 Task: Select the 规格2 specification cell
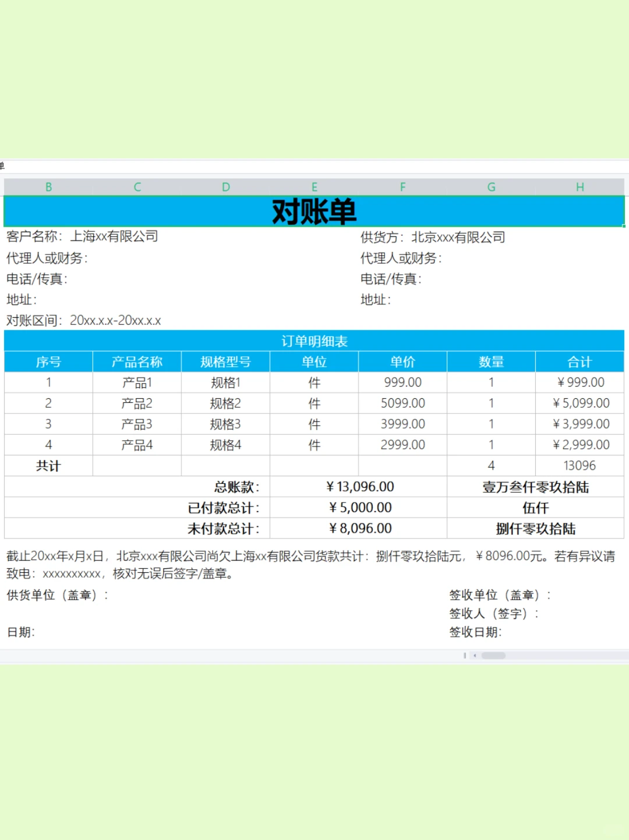(x=225, y=403)
